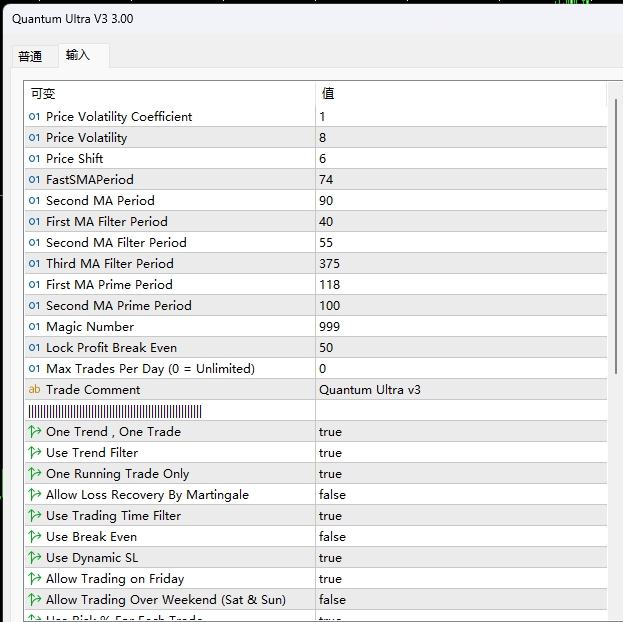Click the 可变 column header
The height and width of the screenshot is (622, 623).
(x=170, y=94)
